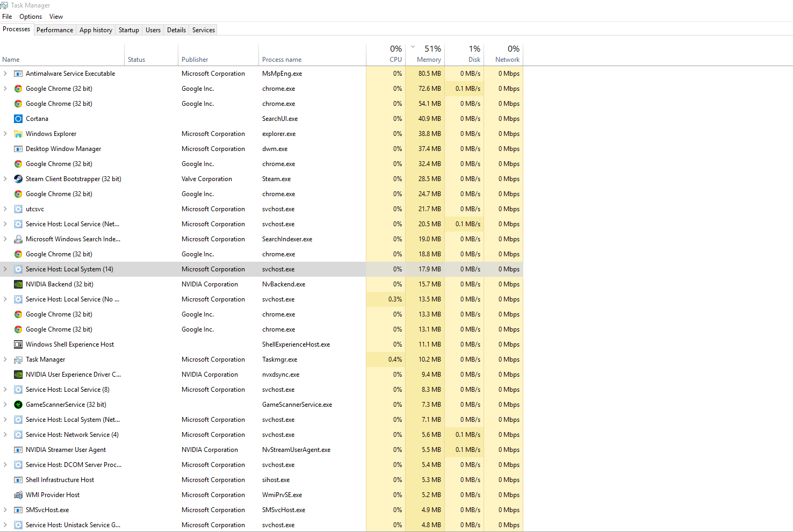Click the NVIDIA User Experience Driver icon
The image size is (793, 532).
(x=18, y=375)
